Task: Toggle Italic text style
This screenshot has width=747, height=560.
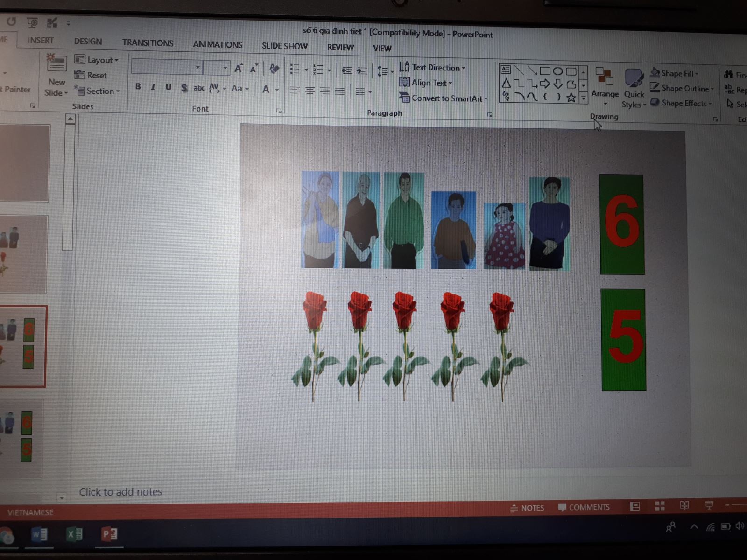Action: pos(153,87)
